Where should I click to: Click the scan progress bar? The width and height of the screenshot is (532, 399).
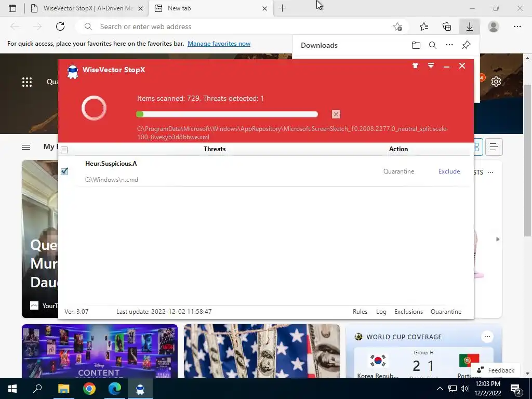coord(227,114)
